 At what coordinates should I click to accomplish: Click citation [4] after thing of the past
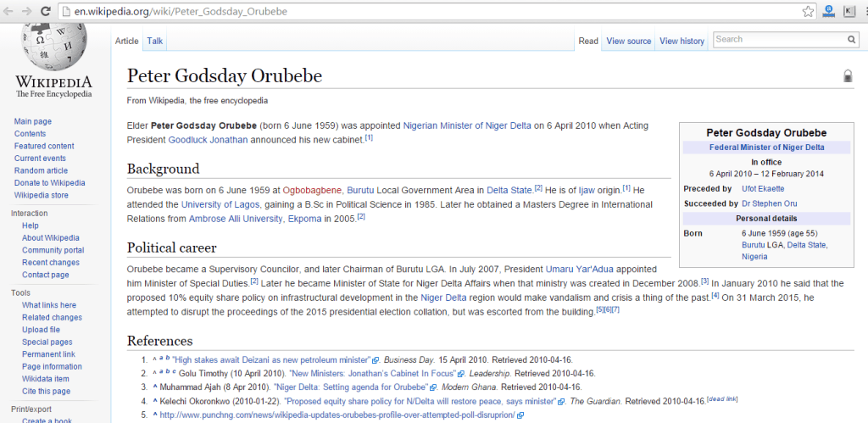pyautogui.click(x=715, y=296)
